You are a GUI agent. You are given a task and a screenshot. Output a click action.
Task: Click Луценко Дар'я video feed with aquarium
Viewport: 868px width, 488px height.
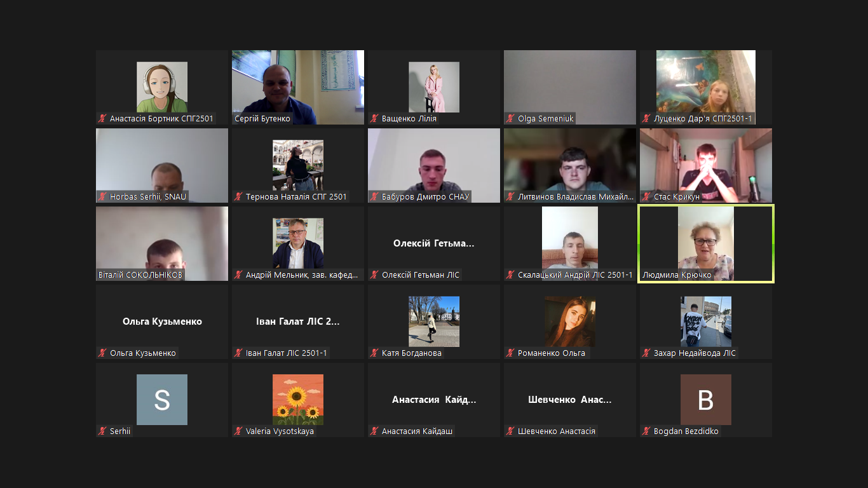click(706, 87)
